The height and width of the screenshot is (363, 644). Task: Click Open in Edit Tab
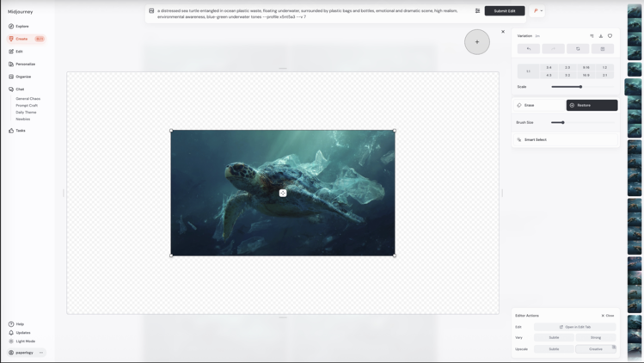[x=574, y=327]
